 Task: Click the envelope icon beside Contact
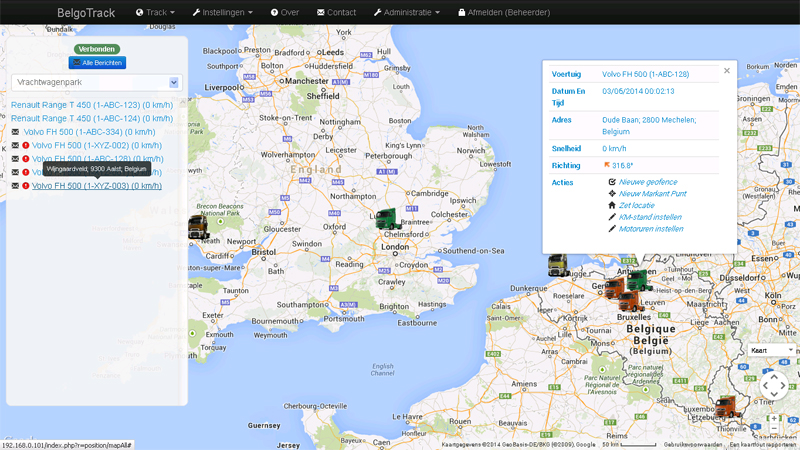(x=320, y=12)
